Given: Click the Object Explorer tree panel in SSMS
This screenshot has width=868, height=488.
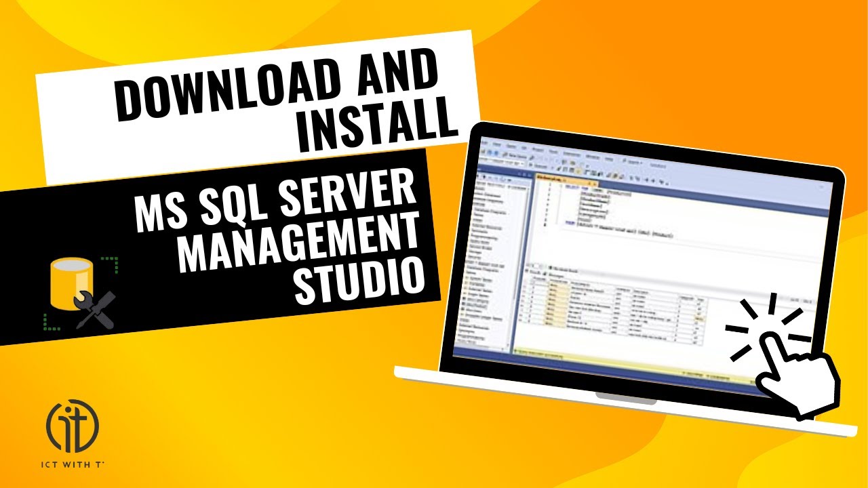Looking at the screenshot, I should tap(492, 259).
